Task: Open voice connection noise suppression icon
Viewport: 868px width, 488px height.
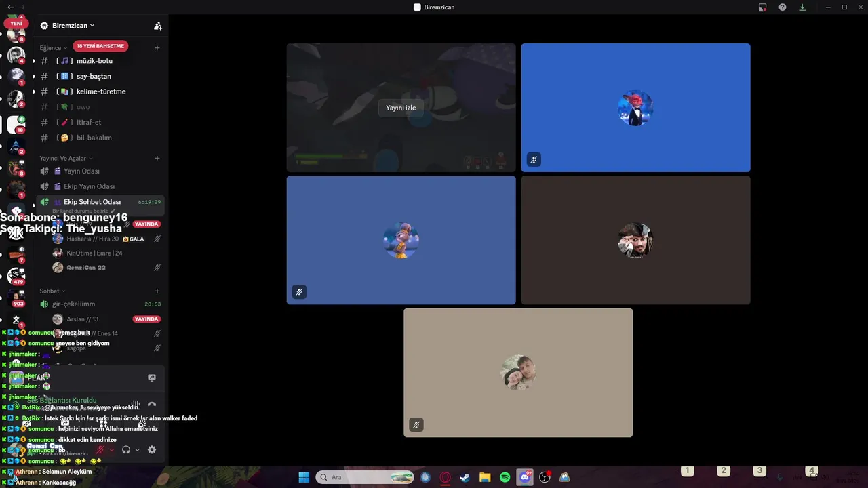Action: point(135,405)
